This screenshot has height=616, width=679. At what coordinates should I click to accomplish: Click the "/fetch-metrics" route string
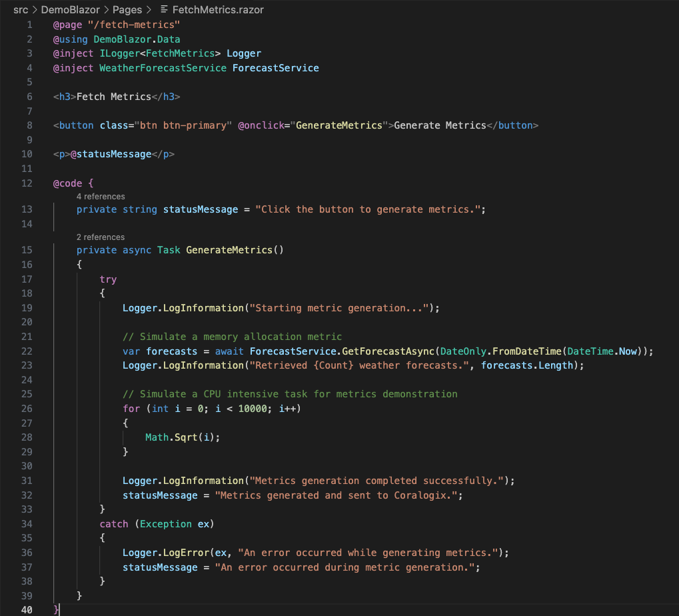click(134, 25)
